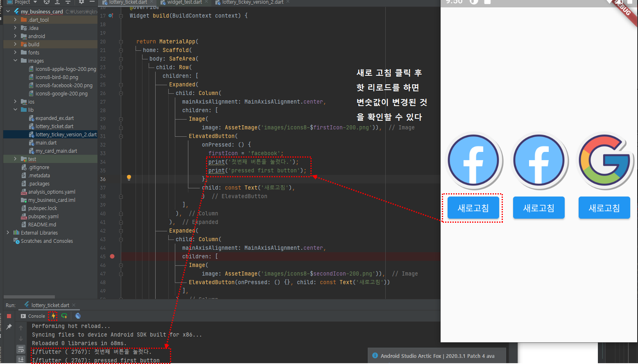
Task: Click the scroll to end console icon
Action: (x=21, y=359)
